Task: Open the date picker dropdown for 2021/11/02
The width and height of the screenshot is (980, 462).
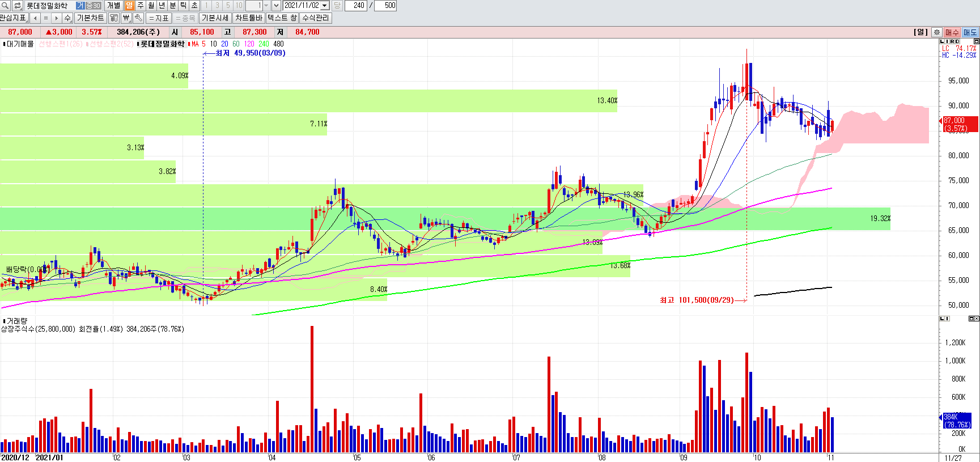Action: click(x=325, y=6)
